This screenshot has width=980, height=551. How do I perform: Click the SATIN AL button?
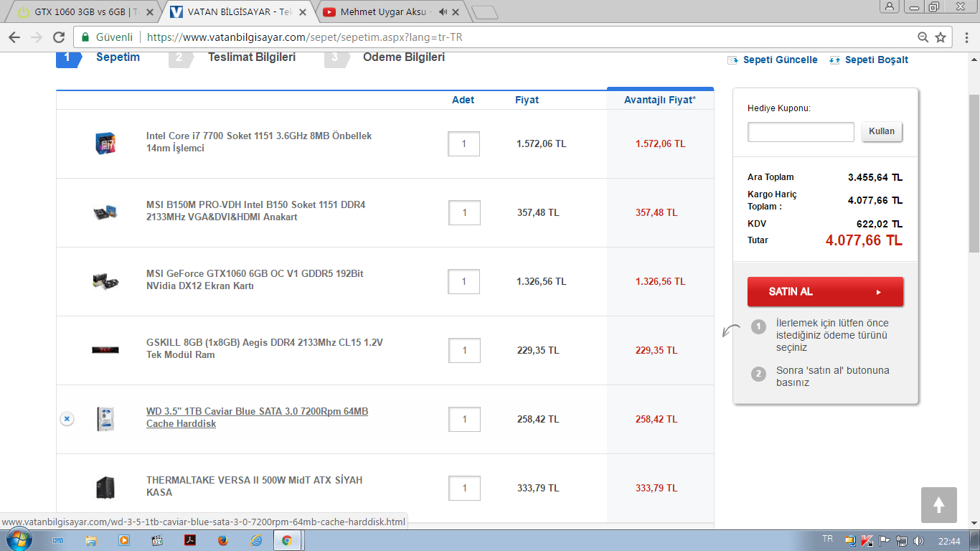(x=825, y=292)
